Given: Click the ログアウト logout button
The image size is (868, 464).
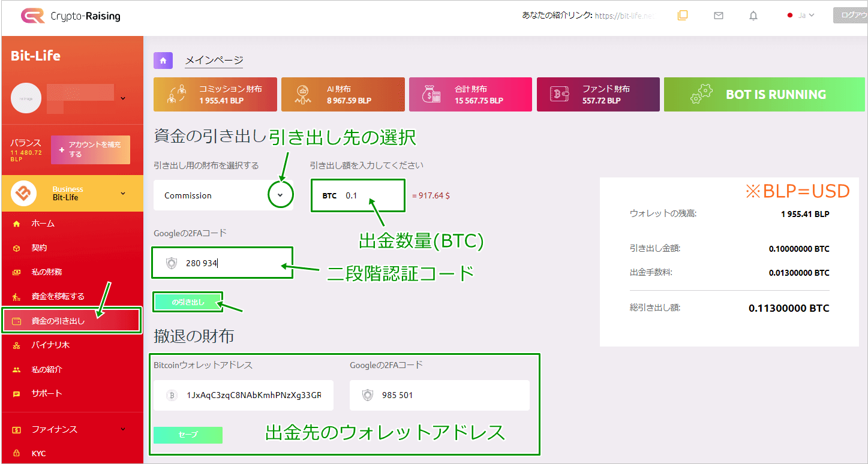Looking at the screenshot, I should 850,16.
